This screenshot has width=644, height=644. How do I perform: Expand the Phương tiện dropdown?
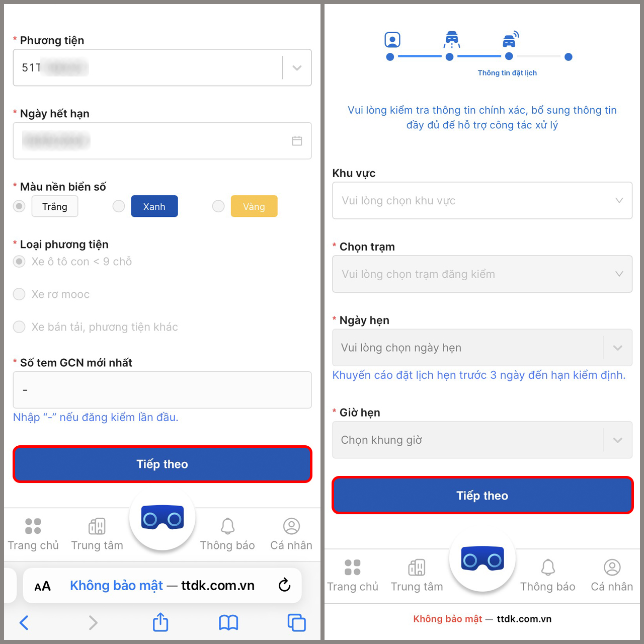point(297,67)
